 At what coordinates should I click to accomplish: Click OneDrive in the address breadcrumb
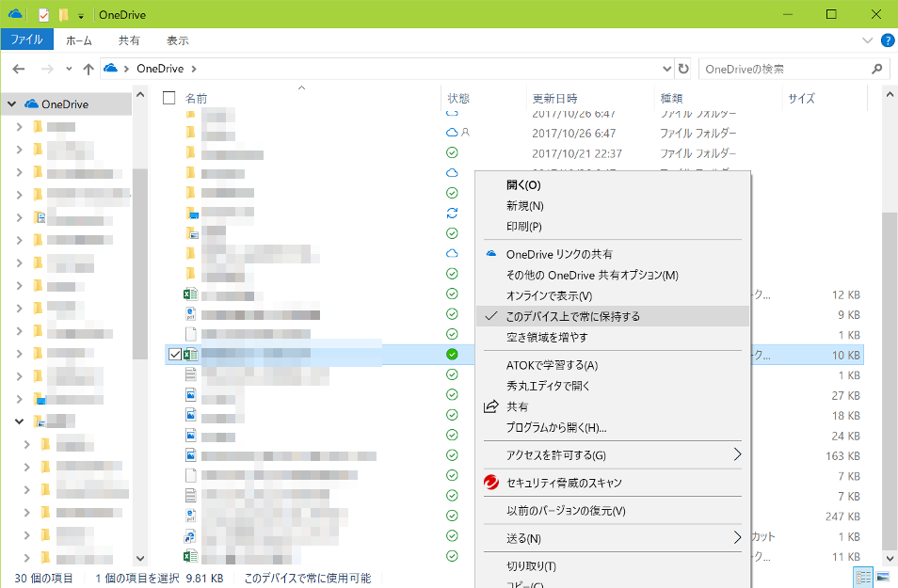point(160,69)
